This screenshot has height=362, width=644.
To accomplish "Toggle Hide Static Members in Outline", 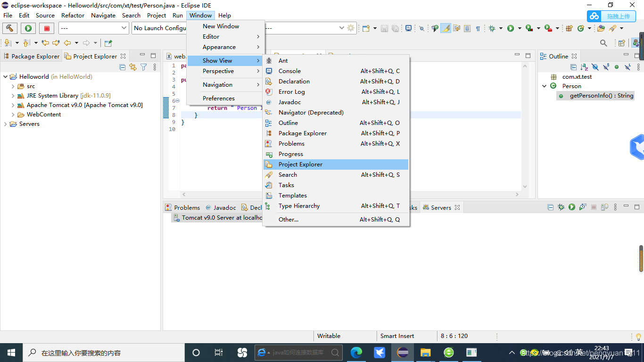I will (x=605, y=66).
